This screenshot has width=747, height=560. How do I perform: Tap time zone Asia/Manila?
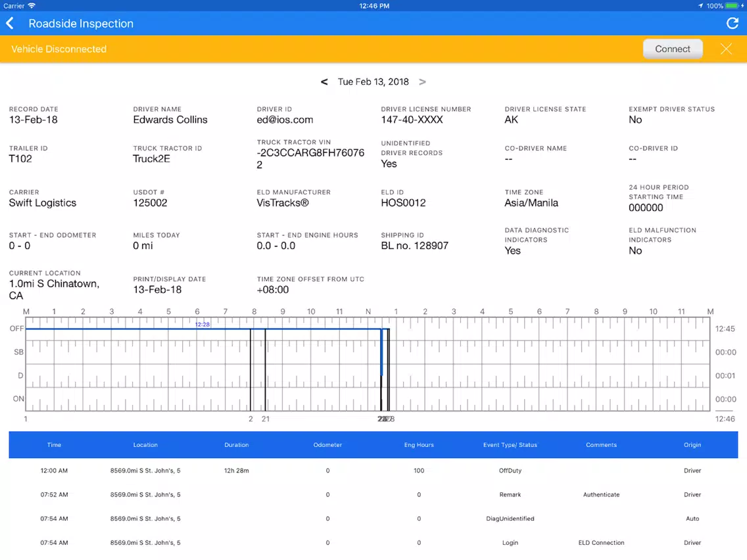point(531,203)
